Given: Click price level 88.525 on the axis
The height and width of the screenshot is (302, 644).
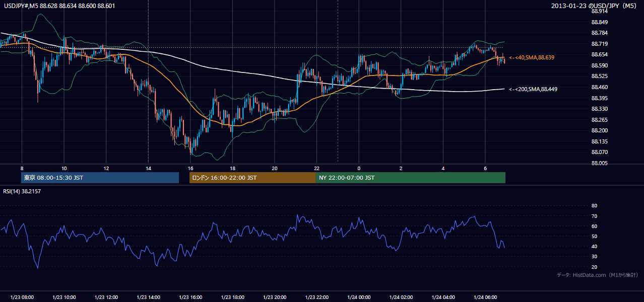Looking at the screenshot, I should click(x=599, y=77).
